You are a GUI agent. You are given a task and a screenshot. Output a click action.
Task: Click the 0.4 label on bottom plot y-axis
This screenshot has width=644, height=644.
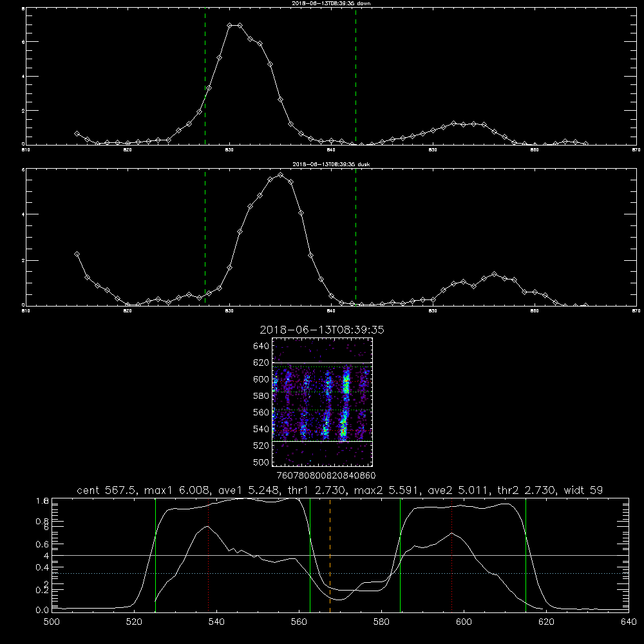43,567
